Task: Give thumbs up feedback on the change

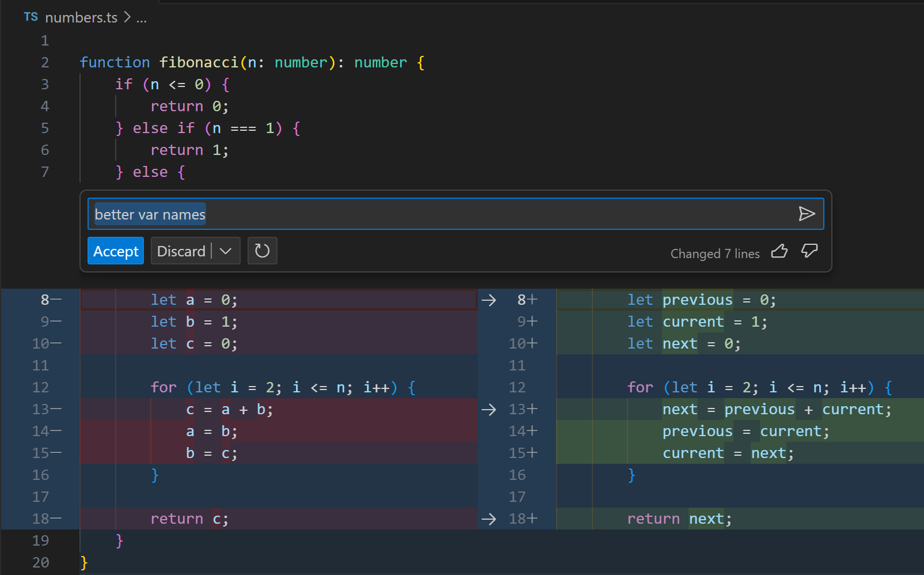Action: click(779, 251)
